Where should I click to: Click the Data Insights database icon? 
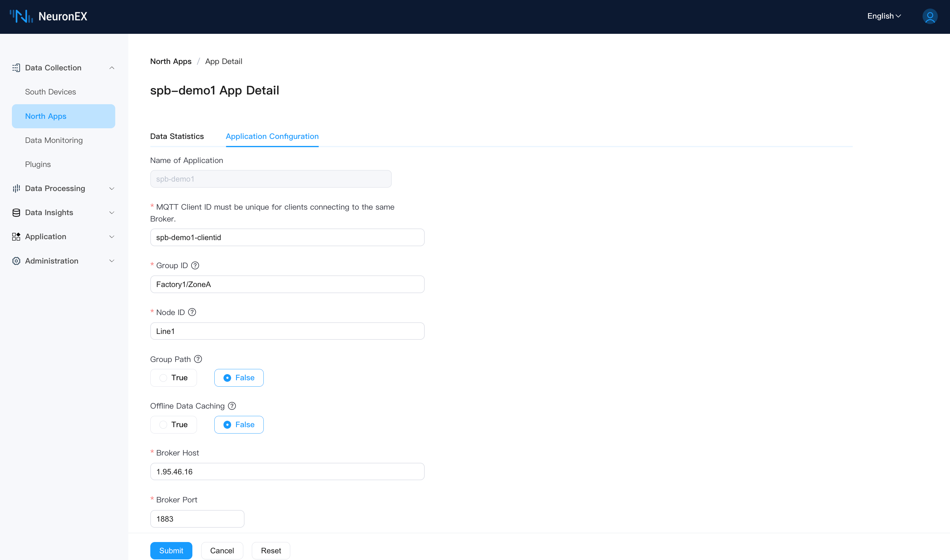[16, 212]
